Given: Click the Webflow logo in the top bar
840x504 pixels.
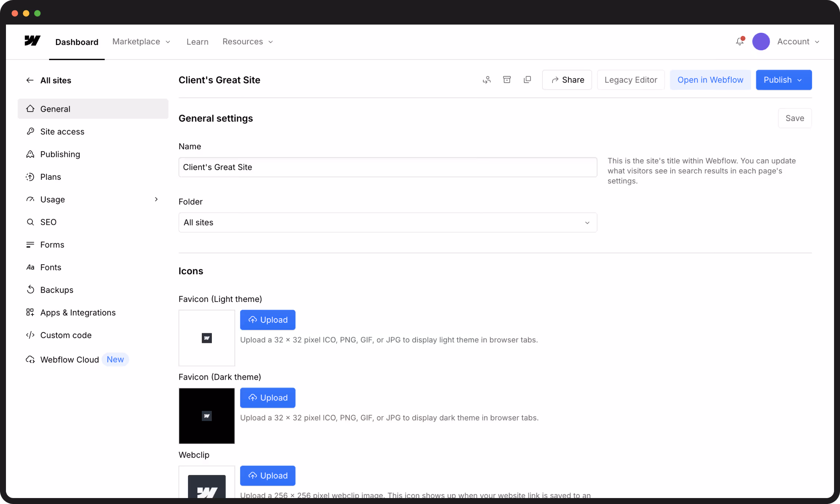Looking at the screenshot, I should [32, 41].
